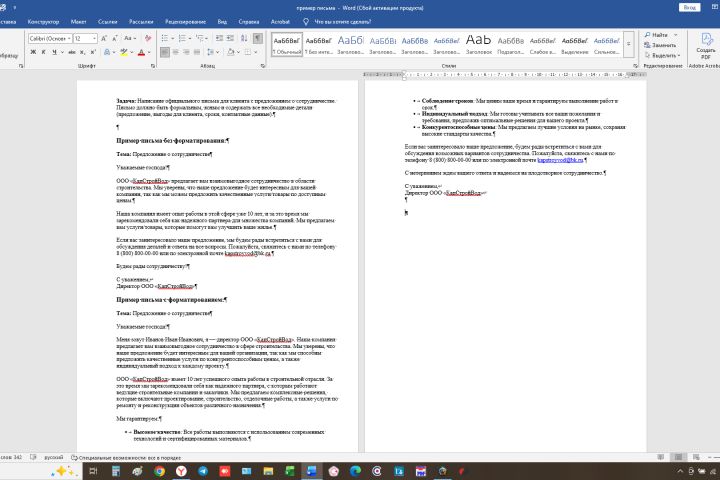The image size is (720, 480).
Task: Apply the Обычный style
Action: click(287, 45)
